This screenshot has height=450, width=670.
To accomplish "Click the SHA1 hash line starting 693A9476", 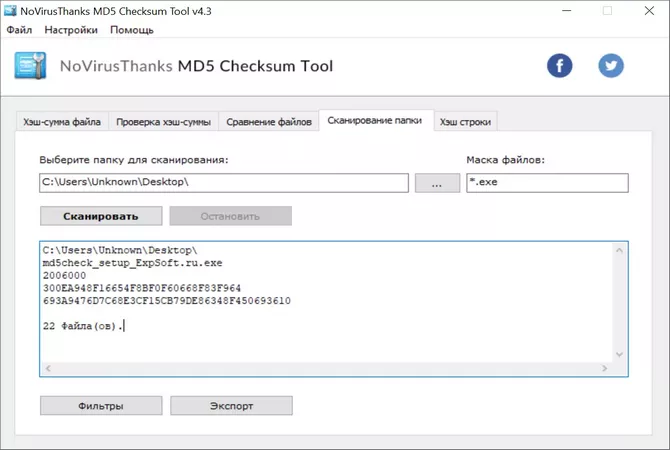I will 167,301.
